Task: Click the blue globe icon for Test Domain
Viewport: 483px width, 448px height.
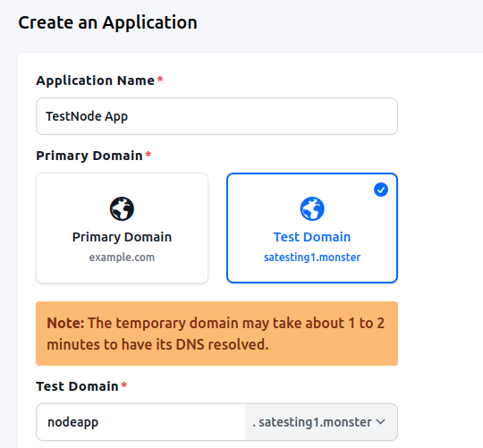Action: 312,208
